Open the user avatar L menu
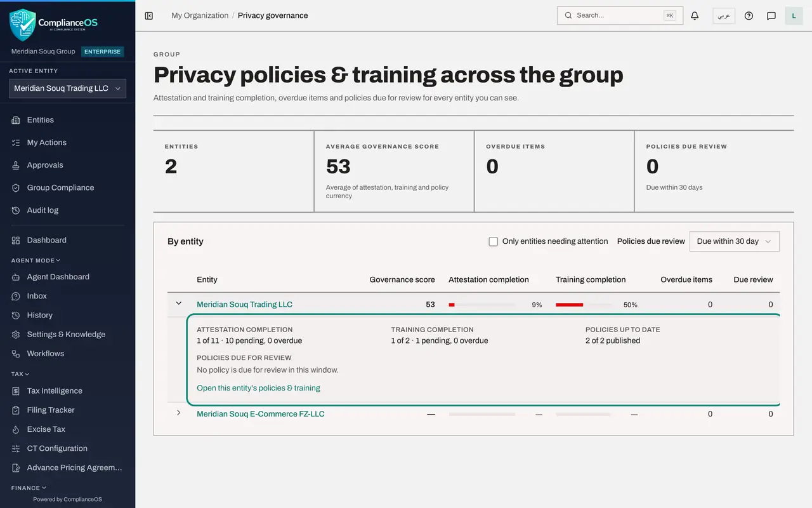This screenshot has width=812, height=508. tap(794, 16)
